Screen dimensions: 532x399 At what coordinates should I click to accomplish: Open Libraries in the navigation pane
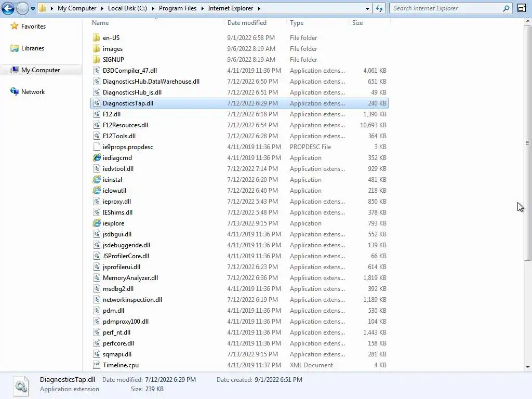[x=33, y=48]
